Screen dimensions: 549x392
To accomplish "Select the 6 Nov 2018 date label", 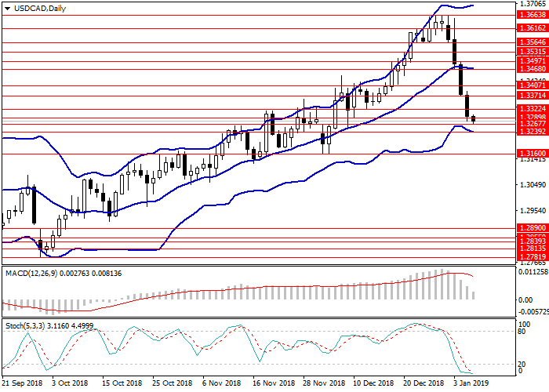I will click(x=222, y=383).
